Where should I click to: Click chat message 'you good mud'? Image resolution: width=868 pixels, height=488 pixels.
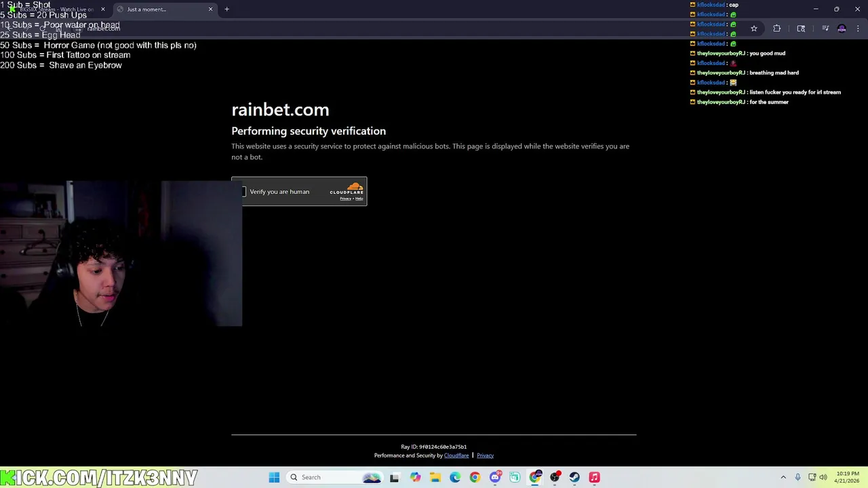[x=767, y=54]
